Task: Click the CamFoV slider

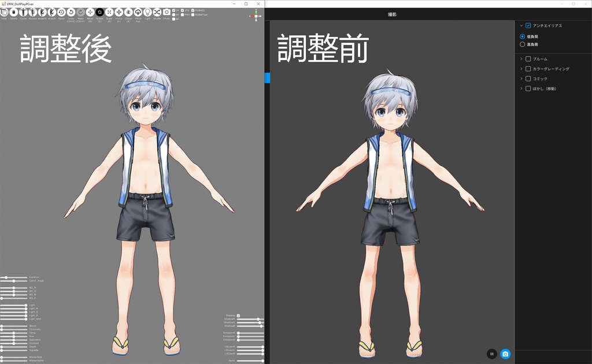Action: [14, 277]
